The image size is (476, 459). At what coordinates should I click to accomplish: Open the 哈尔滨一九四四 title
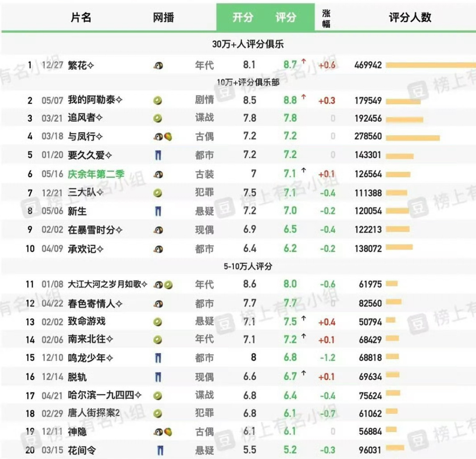105,395
